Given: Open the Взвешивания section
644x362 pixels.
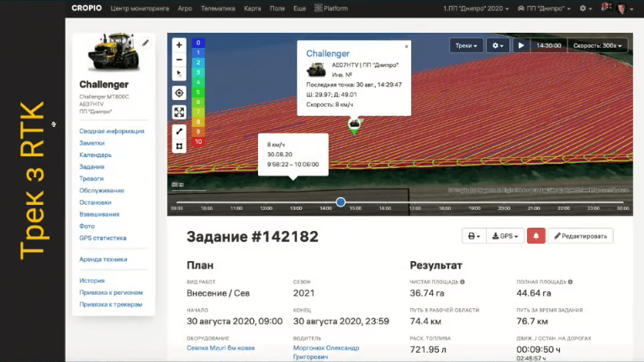Looking at the screenshot, I should click(x=99, y=215).
